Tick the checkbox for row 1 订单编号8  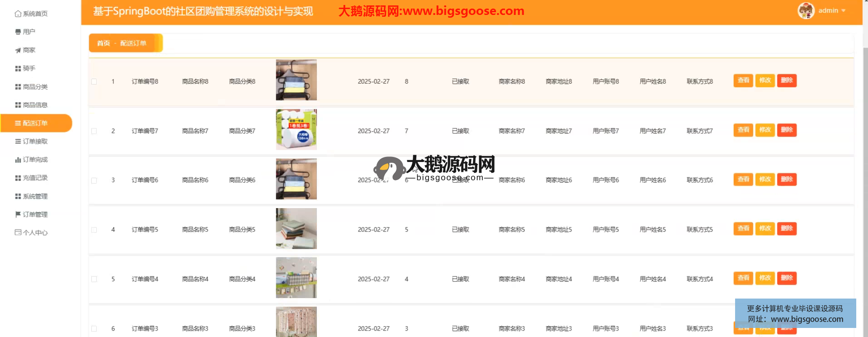[x=94, y=82]
